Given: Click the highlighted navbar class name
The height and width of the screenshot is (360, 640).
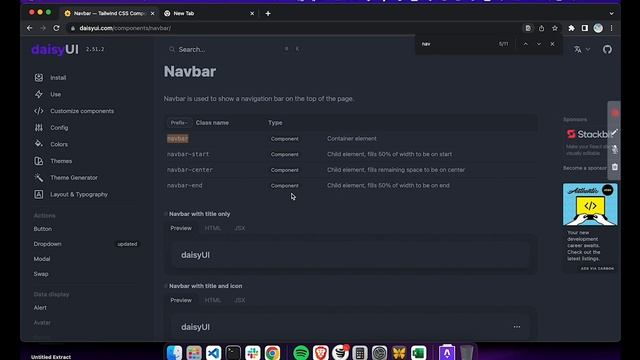Looking at the screenshot, I should (x=178, y=139).
